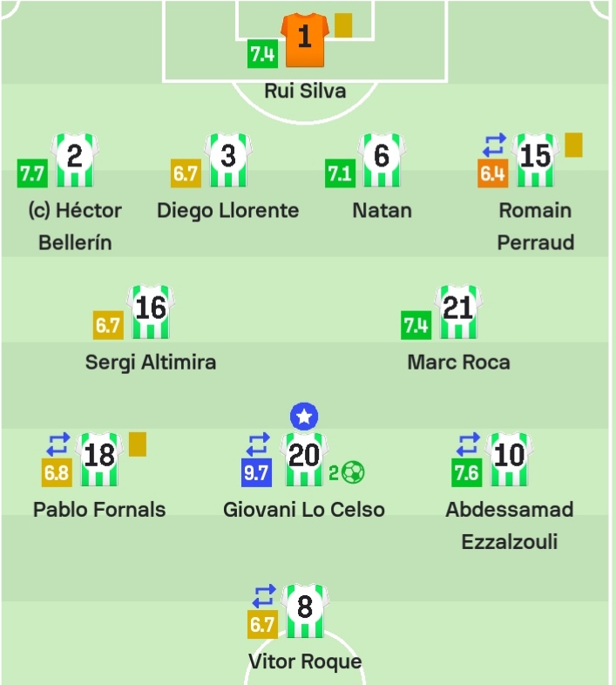The height and width of the screenshot is (685, 616).
Task: Click Bellerín's 7.7 rating badge
Action: (32, 173)
